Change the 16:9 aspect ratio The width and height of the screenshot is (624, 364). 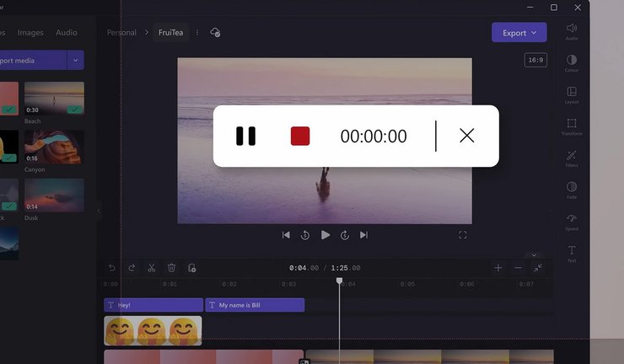535,60
